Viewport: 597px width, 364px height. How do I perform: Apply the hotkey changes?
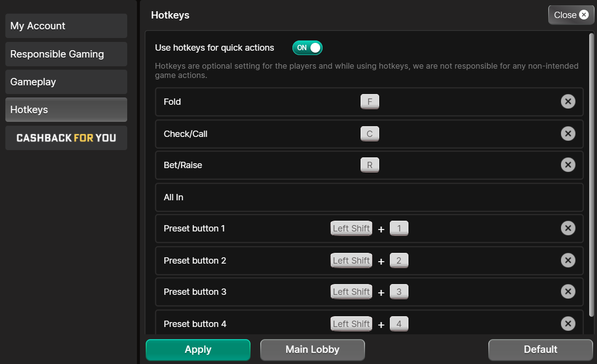point(198,349)
